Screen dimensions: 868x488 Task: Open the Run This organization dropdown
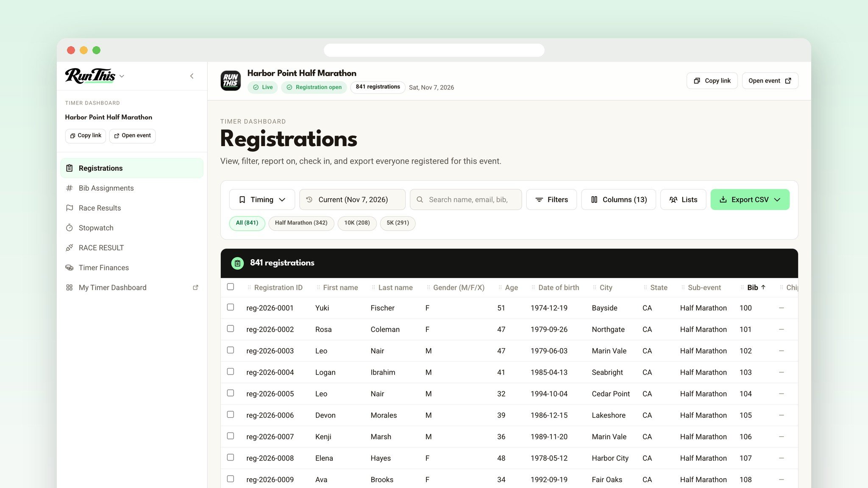click(95, 76)
